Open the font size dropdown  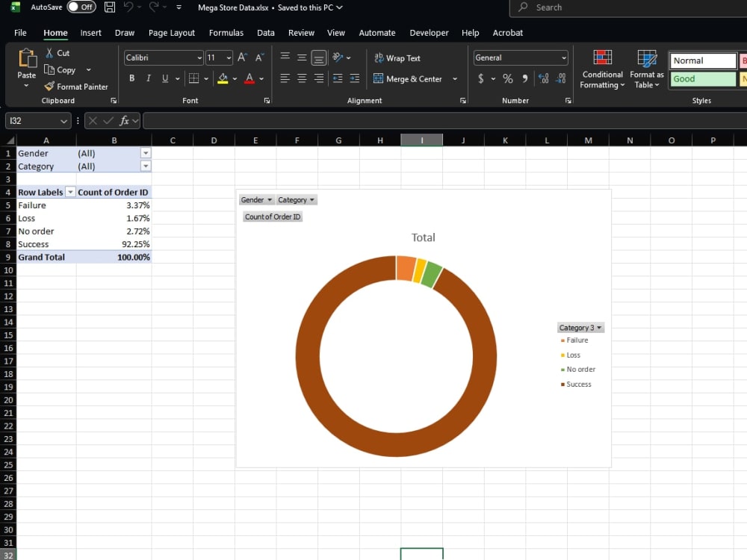pos(229,58)
